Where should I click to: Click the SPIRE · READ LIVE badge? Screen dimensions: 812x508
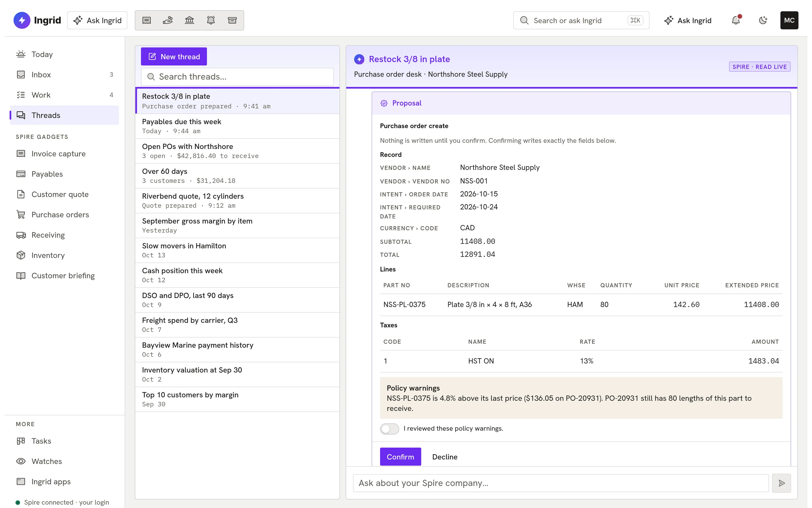point(760,67)
